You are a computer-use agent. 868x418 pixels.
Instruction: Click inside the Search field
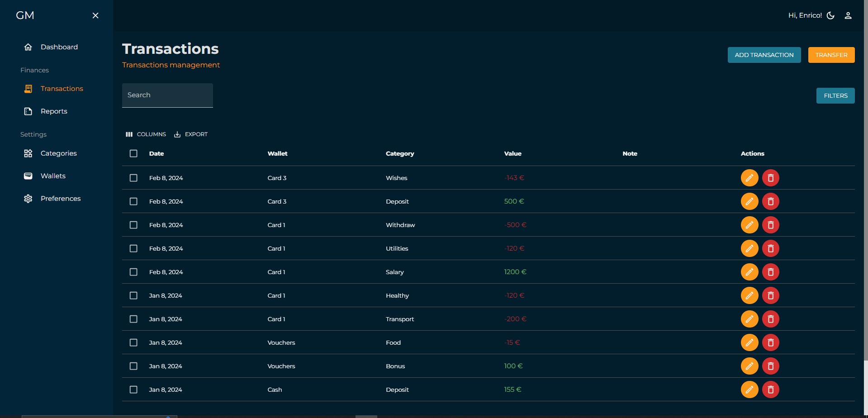click(167, 95)
